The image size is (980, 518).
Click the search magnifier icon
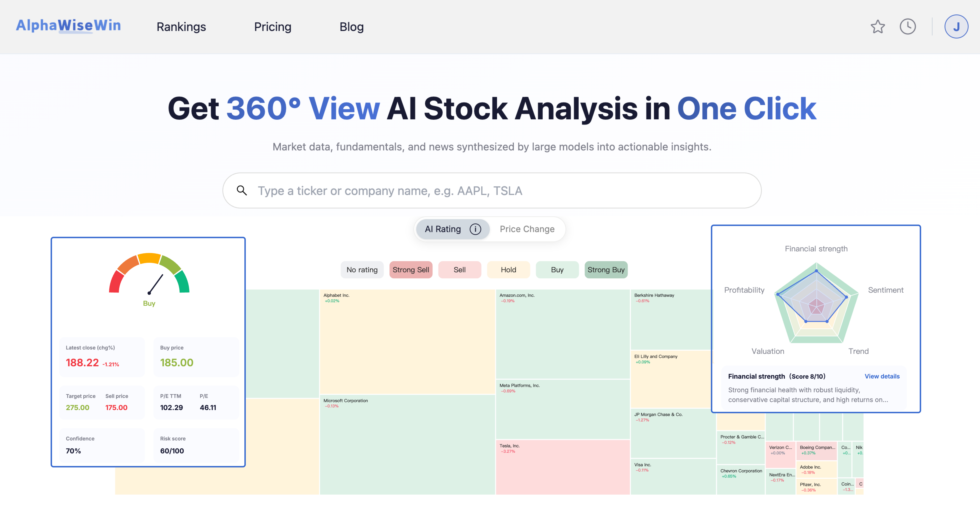click(242, 190)
